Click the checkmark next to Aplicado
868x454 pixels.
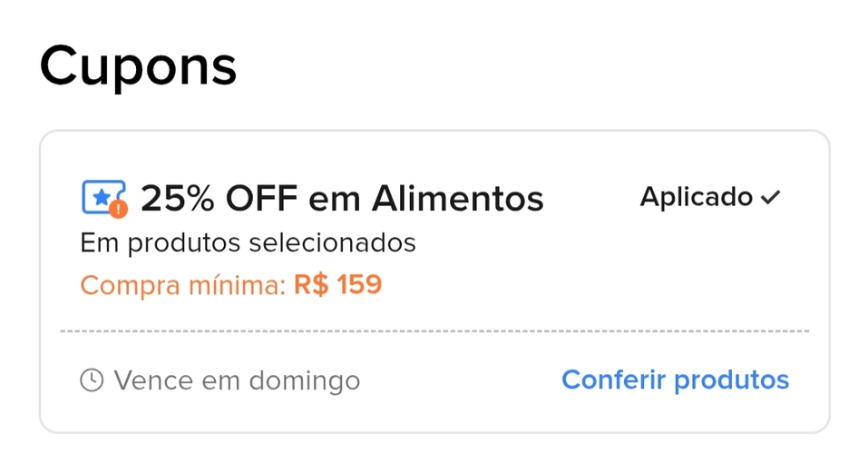(x=771, y=198)
